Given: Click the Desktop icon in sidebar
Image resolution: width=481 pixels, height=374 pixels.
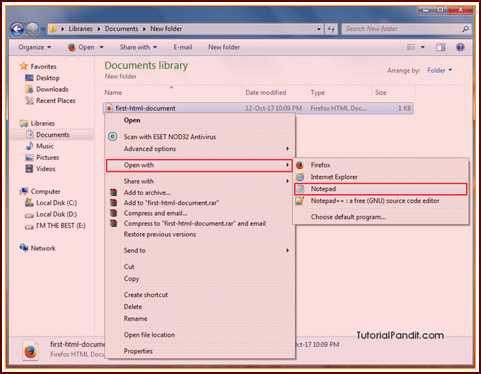Looking at the screenshot, I should pyautogui.click(x=29, y=78).
